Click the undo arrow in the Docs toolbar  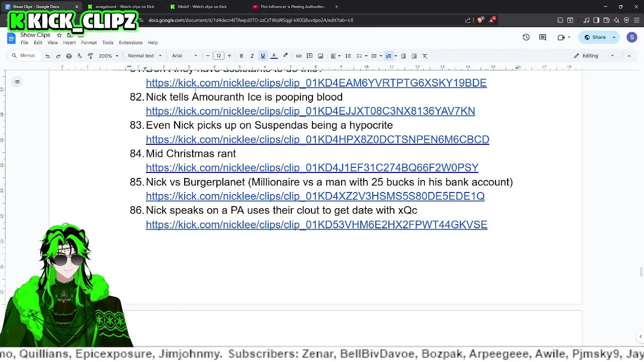coord(47,56)
